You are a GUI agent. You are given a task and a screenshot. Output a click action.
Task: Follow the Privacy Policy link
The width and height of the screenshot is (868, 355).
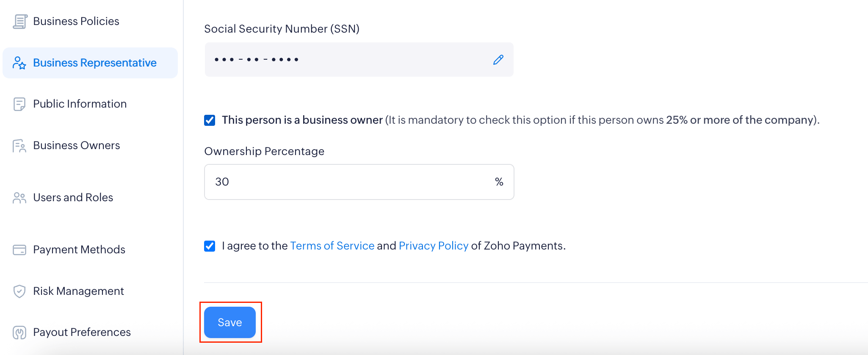click(433, 246)
